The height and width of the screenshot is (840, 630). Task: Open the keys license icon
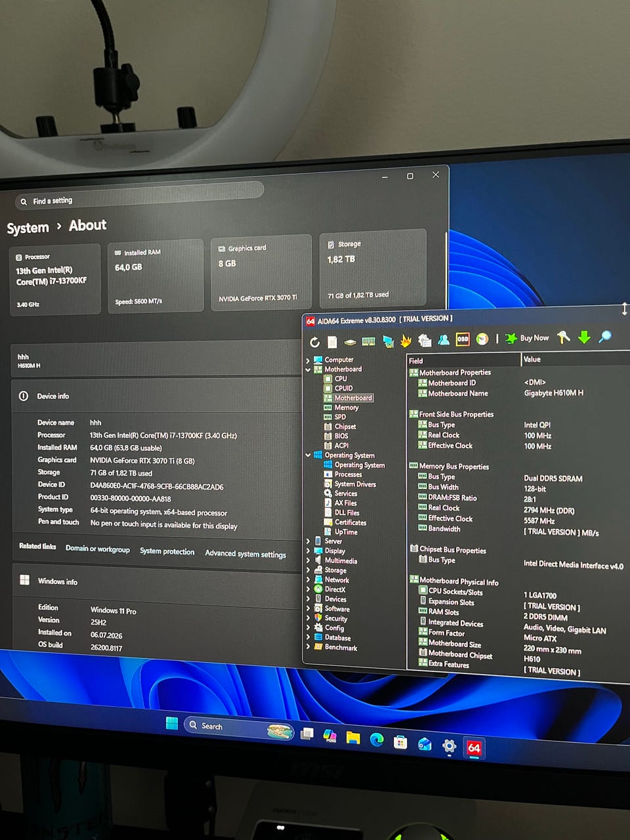pos(563,337)
